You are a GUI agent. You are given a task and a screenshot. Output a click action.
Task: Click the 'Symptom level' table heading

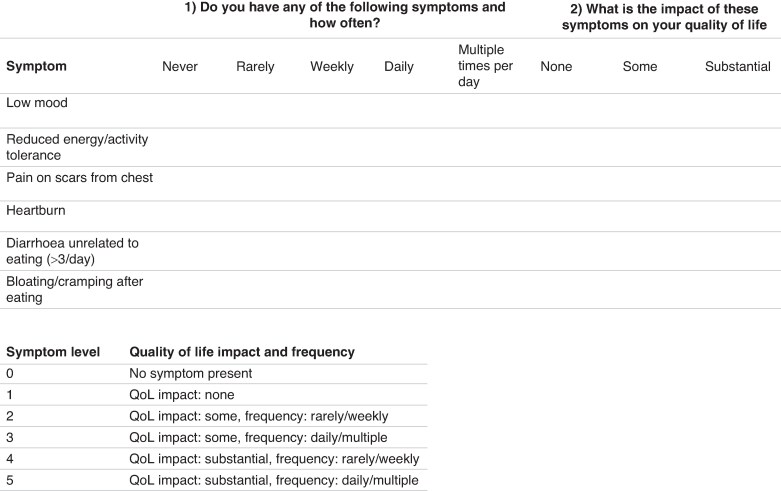53,352
